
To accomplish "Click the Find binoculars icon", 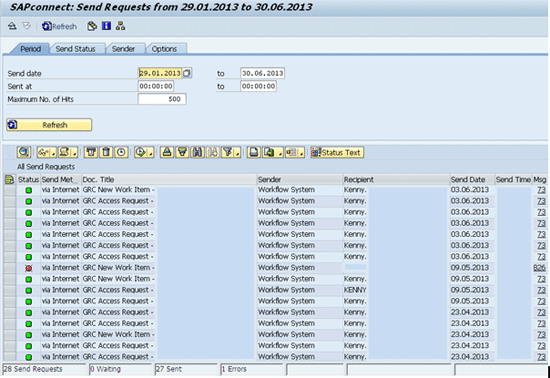I will [x=197, y=153].
